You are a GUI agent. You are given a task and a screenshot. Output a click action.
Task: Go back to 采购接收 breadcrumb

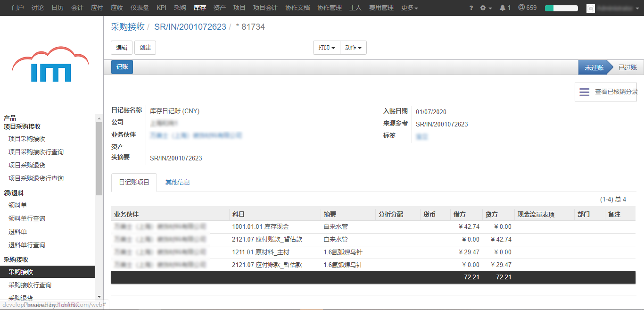pos(128,27)
